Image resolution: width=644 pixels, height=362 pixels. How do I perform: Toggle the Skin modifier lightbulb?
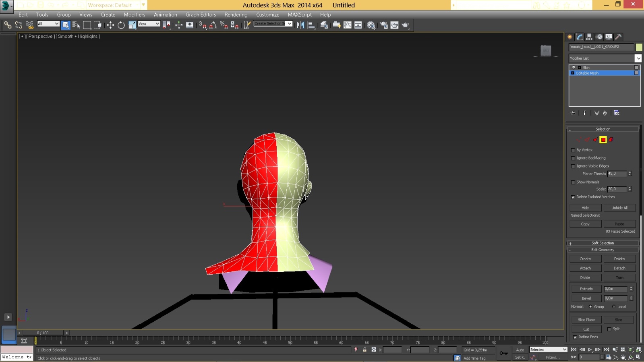[x=574, y=68]
